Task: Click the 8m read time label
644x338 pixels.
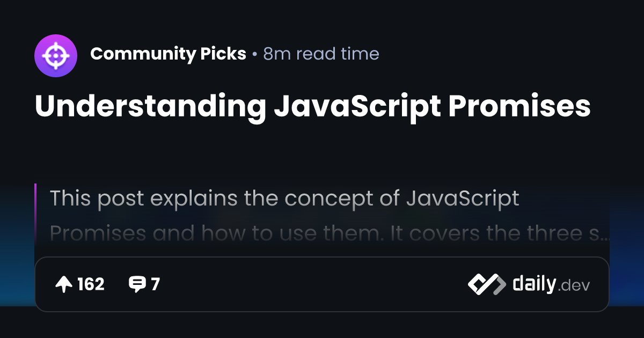Action: 321,54
